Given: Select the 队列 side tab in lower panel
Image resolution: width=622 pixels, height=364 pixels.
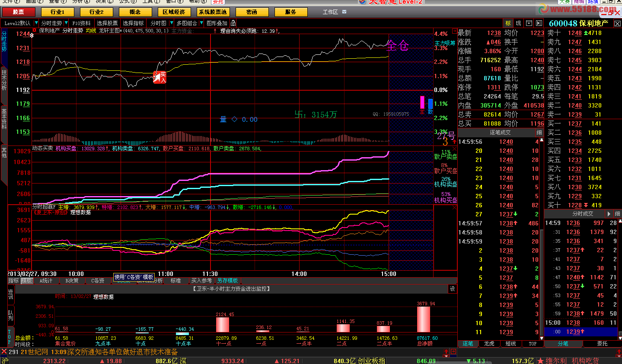Looking at the screenshot, I should (x=10, y=315).
